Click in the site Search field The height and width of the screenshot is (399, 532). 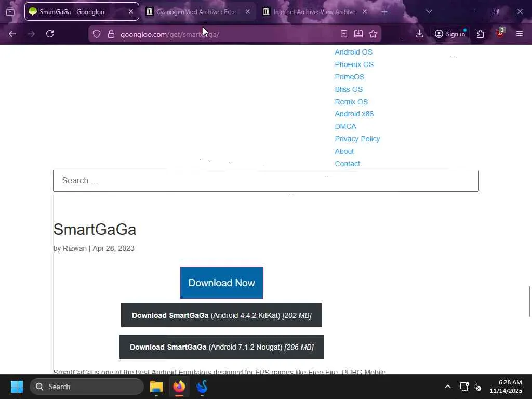(266, 181)
